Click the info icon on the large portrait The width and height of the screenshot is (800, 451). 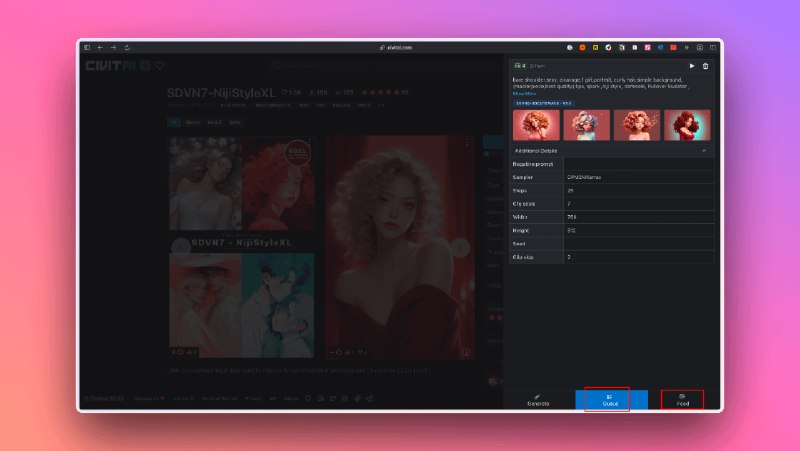coord(466,352)
